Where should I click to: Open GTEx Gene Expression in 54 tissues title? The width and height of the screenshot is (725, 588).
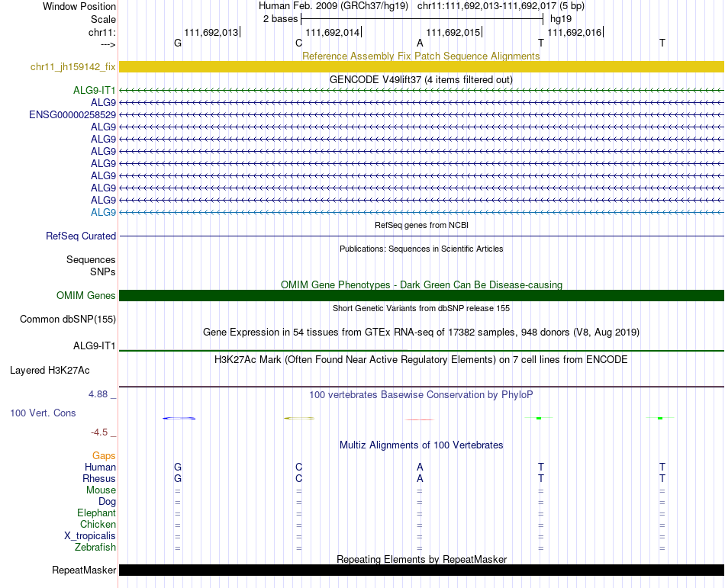point(420,332)
